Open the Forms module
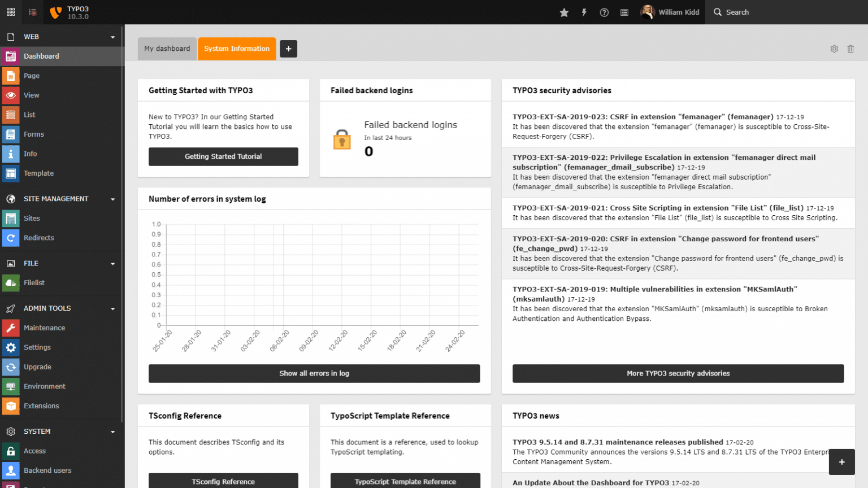The width and height of the screenshot is (868, 488). [33, 134]
